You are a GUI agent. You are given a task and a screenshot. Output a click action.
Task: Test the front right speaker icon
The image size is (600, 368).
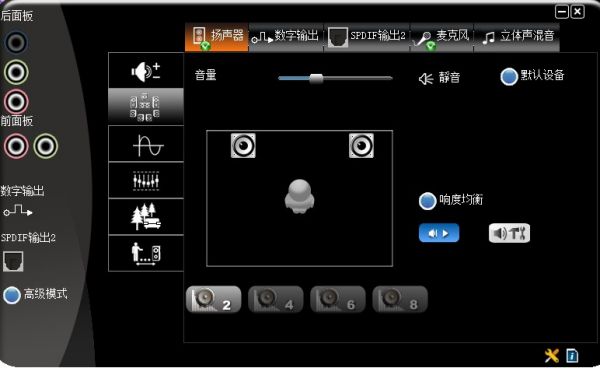click(361, 145)
